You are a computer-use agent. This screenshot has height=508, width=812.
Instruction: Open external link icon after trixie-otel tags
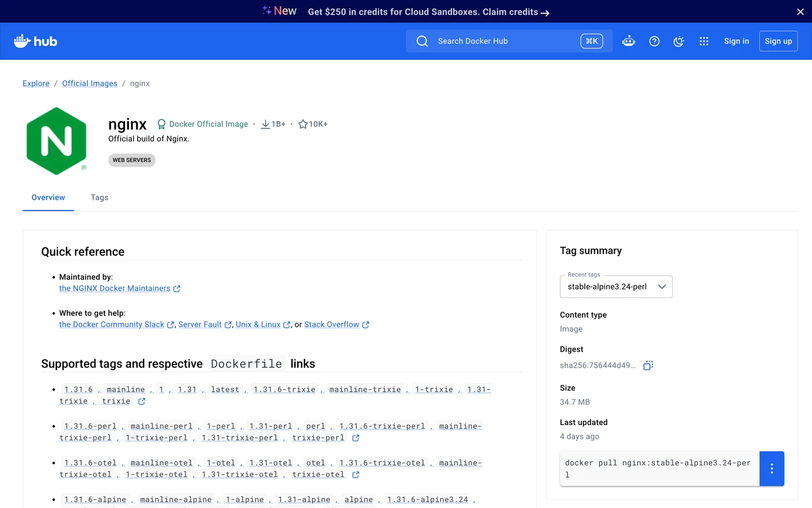(x=356, y=475)
